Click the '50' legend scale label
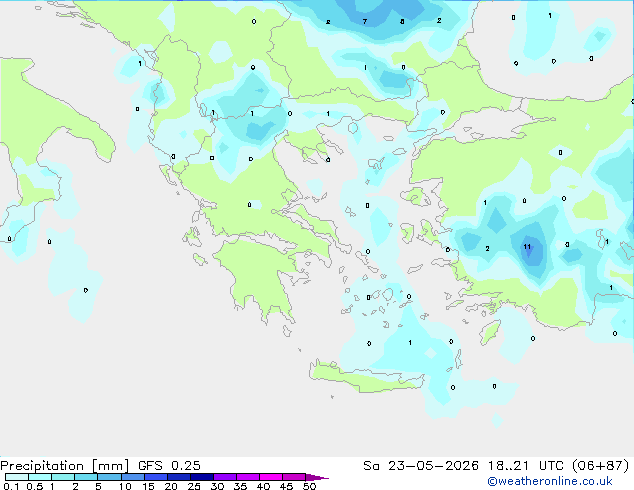The width and height of the screenshot is (634, 490). pos(309,486)
